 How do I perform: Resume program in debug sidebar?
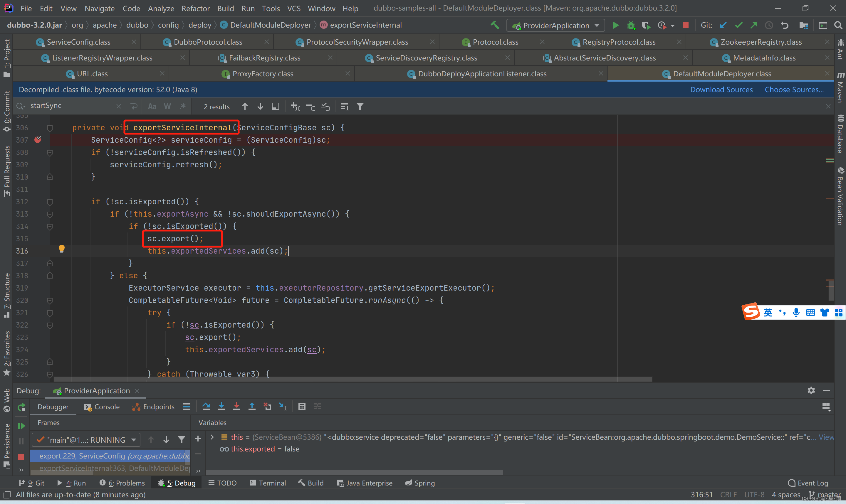tap(21, 426)
